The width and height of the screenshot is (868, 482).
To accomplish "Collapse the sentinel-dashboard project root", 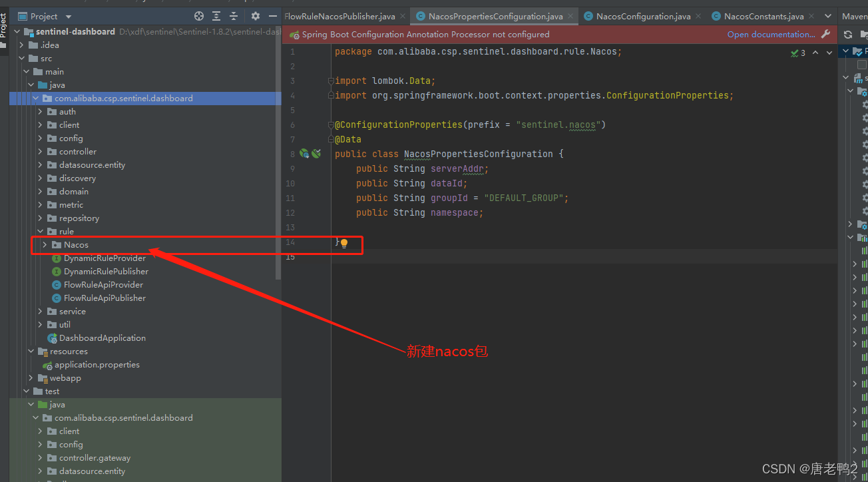I will point(16,32).
